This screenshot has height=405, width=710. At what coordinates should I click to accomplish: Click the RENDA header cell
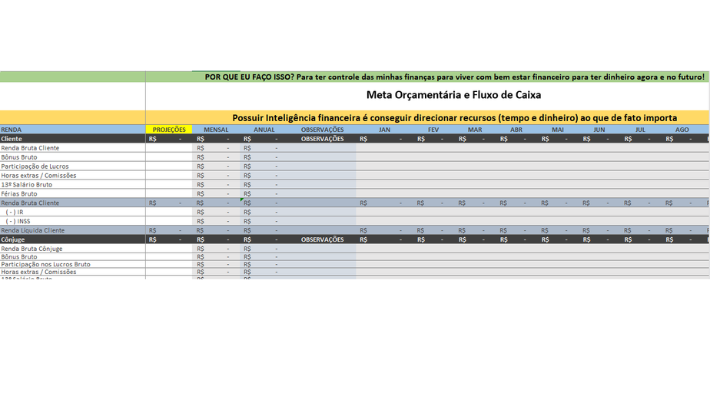click(12, 130)
